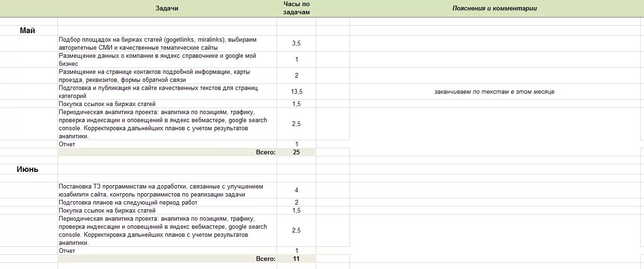Select the "Отчет" cell in Май
Viewport: 644px width, 269px height.
[x=167, y=144]
